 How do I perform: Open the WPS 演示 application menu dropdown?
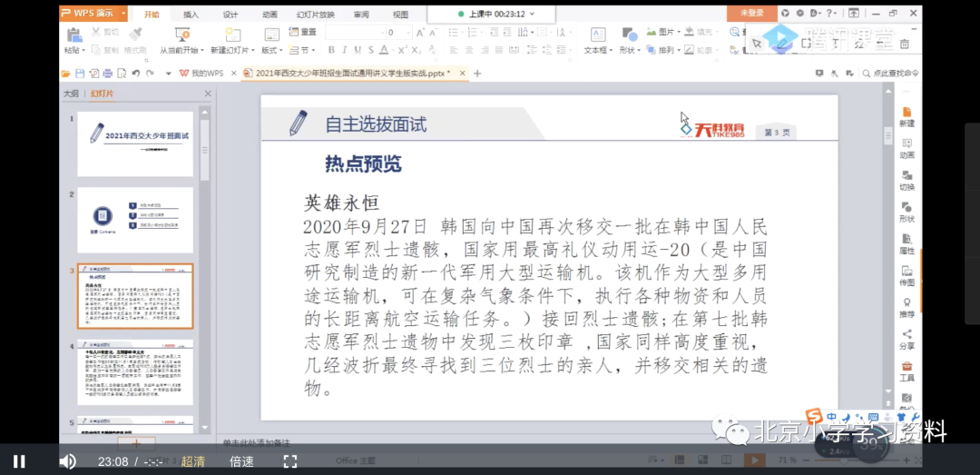point(123,13)
